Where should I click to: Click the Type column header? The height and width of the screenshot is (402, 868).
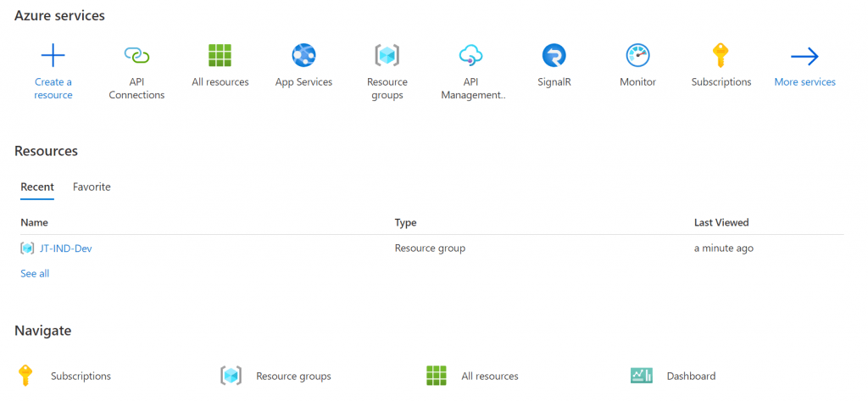(405, 222)
